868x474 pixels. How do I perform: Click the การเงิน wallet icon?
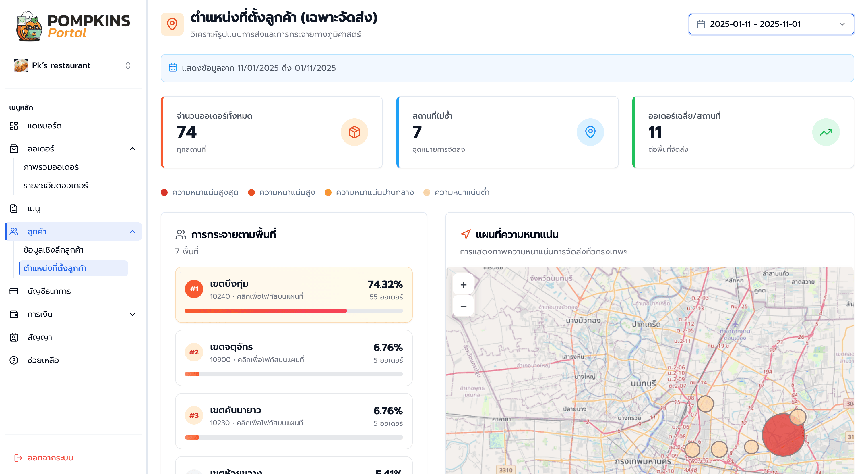point(14,314)
